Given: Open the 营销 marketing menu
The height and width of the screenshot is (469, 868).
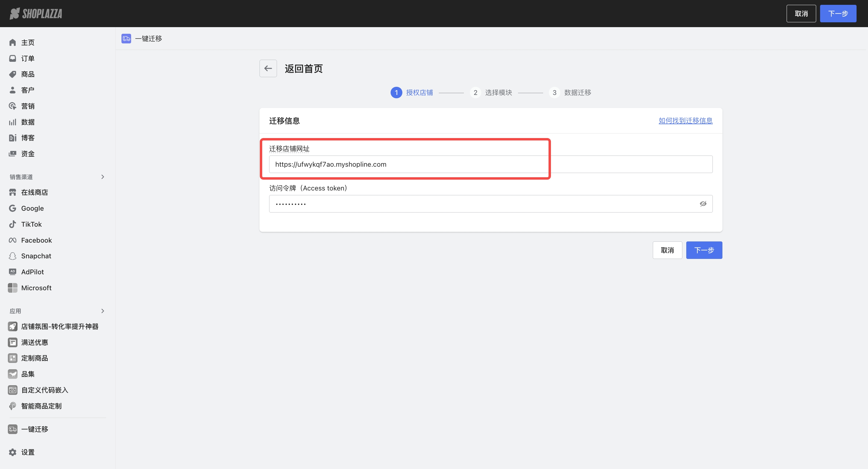Looking at the screenshot, I should pyautogui.click(x=28, y=106).
